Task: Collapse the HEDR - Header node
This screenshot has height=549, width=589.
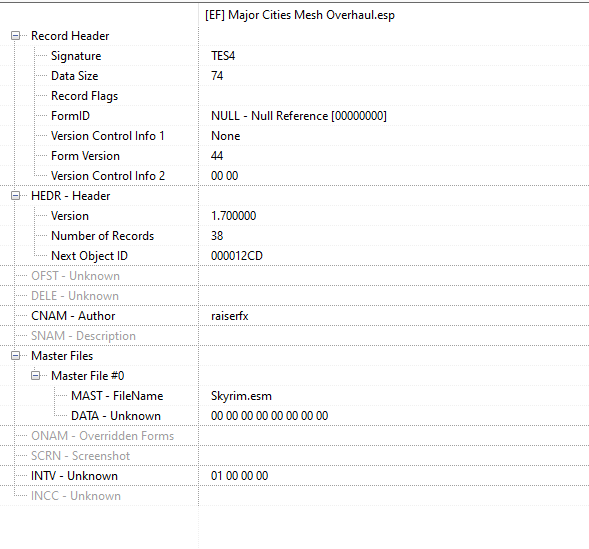Action: tap(15, 196)
